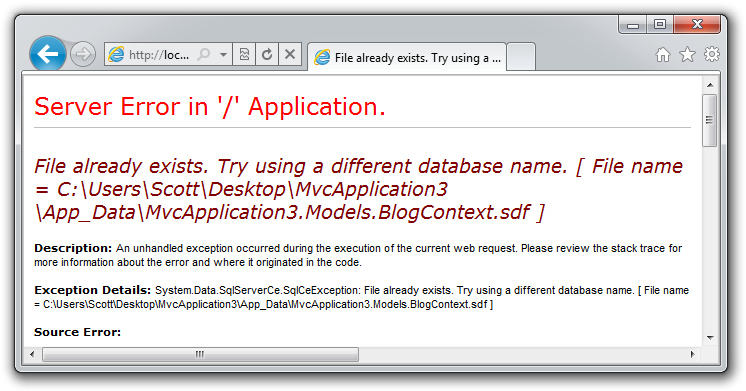Close the browser window
Image resolution: width=746 pixels, height=391 pixels.
click(x=697, y=24)
